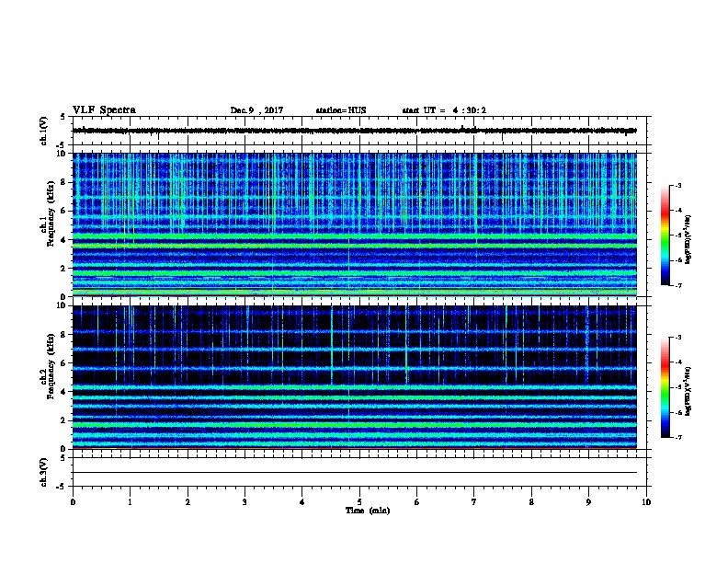This screenshot has width=728, height=563.
Task: Click ch.1 color bar log(PSD) units label
Action: pos(688,239)
